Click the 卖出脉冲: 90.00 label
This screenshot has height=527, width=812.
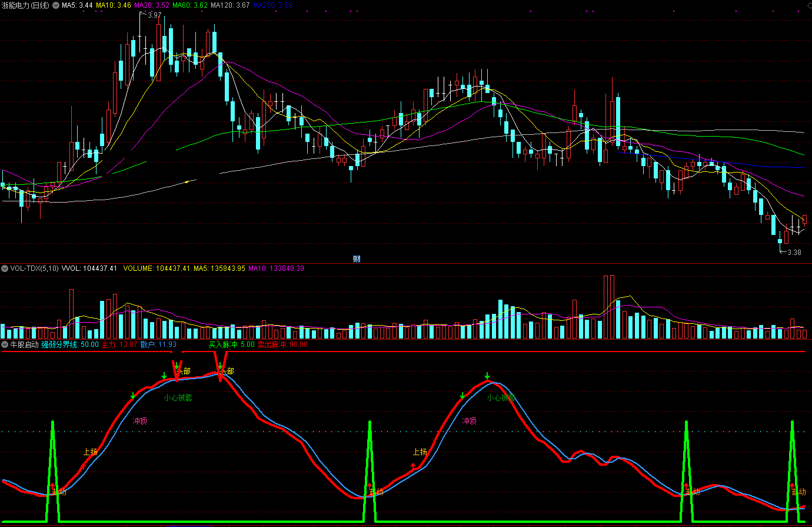283,344
